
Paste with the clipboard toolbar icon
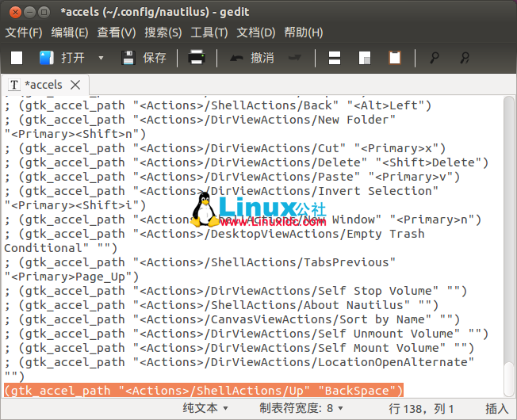(x=395, y=58)
